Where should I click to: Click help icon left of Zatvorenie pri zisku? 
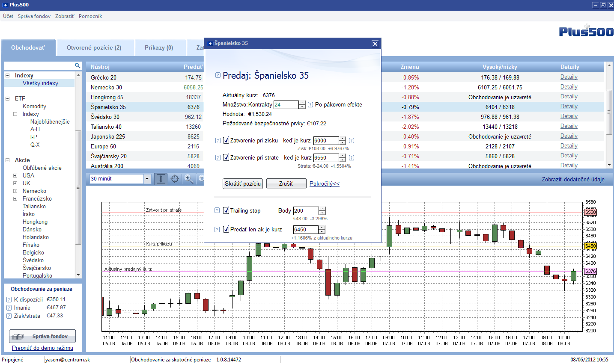(218, 140)
